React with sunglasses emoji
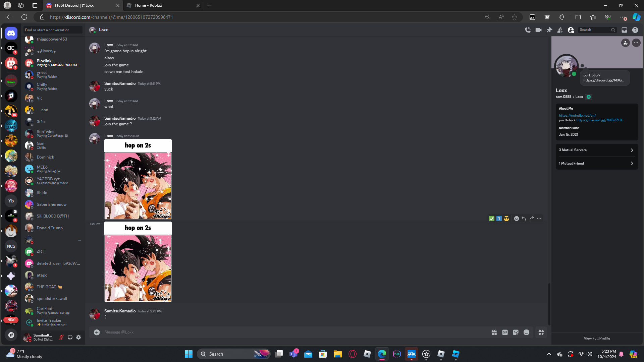 pos(506,219)
